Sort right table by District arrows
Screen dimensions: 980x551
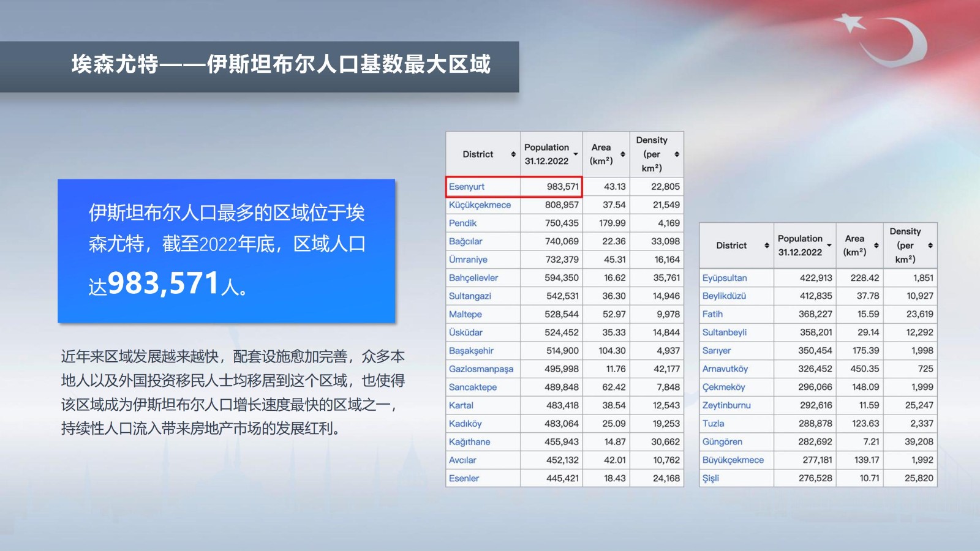point(767,246)
